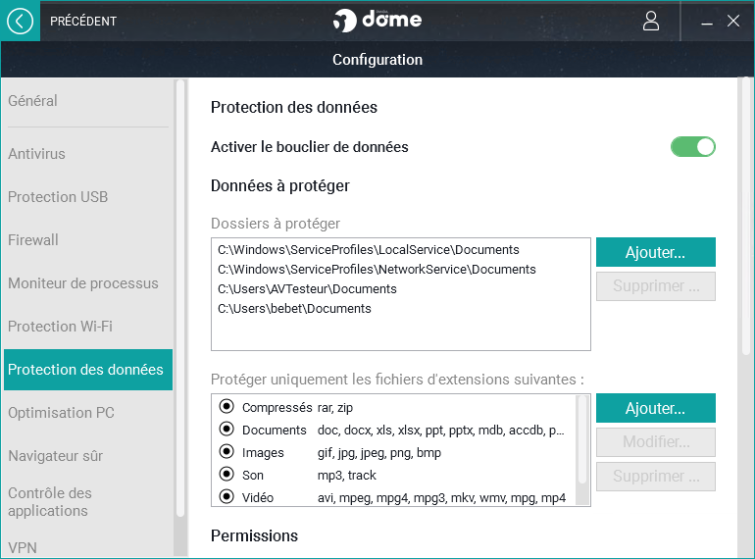Click the left sidebar scrollbar

181,300
